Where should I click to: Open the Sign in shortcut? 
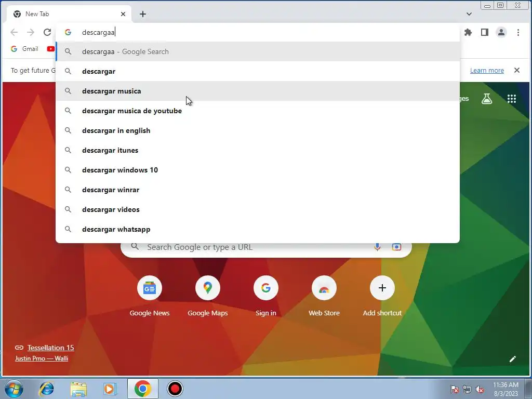(x=265, y=296)
